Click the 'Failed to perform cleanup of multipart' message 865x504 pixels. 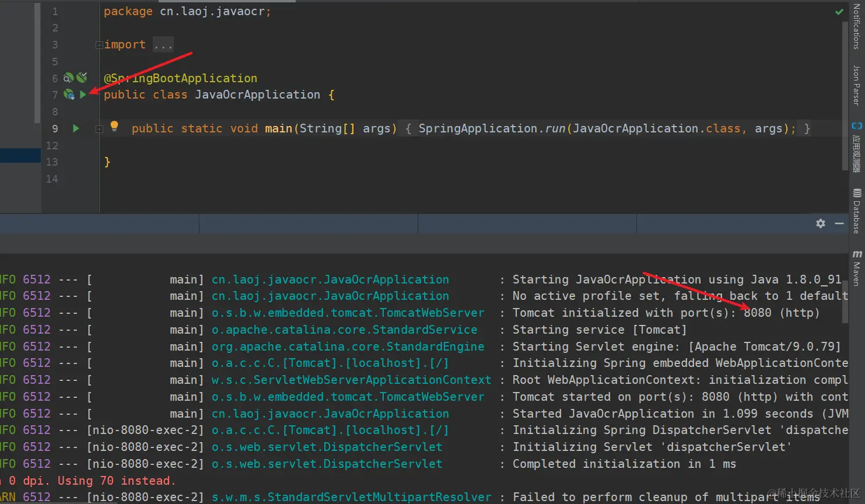coord(666,497)
